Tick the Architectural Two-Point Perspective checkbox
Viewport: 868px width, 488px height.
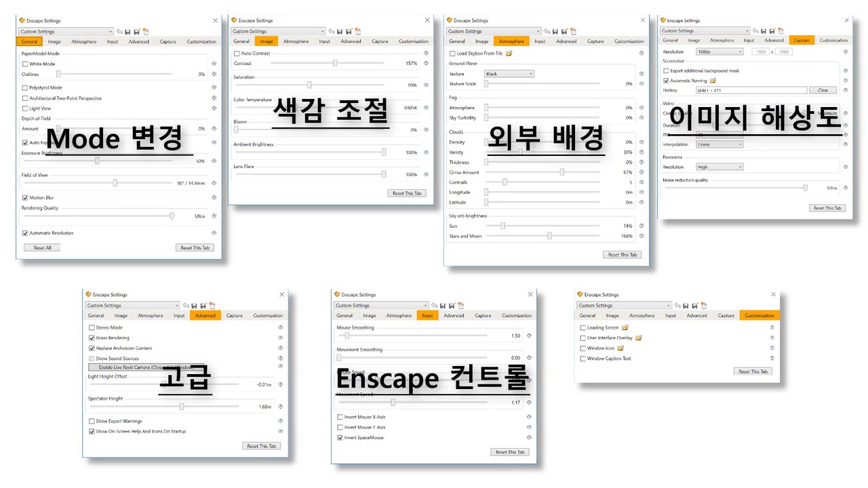tap(25, 98)
